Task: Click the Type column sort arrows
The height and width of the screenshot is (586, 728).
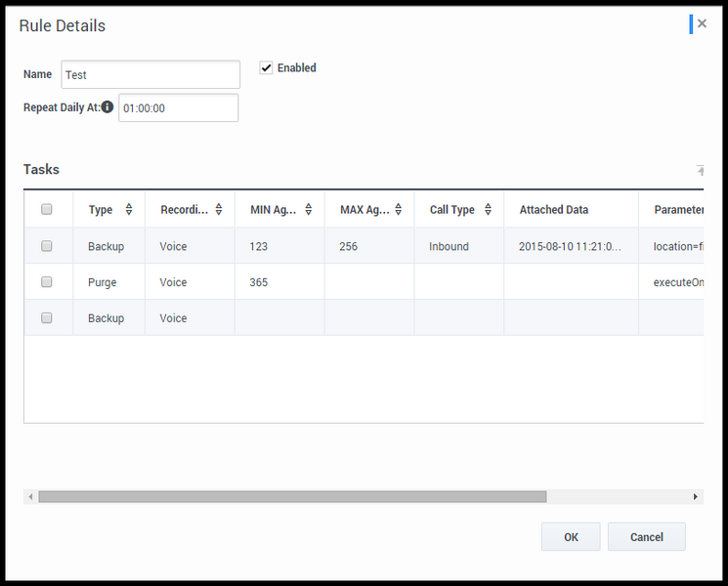Action: pos(129,209)
